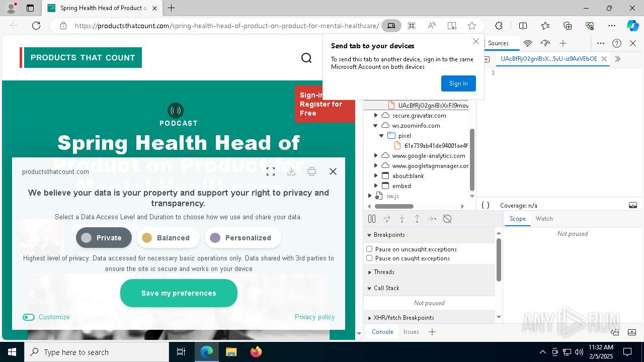Click the pretty print braces icon

[486, 205]
